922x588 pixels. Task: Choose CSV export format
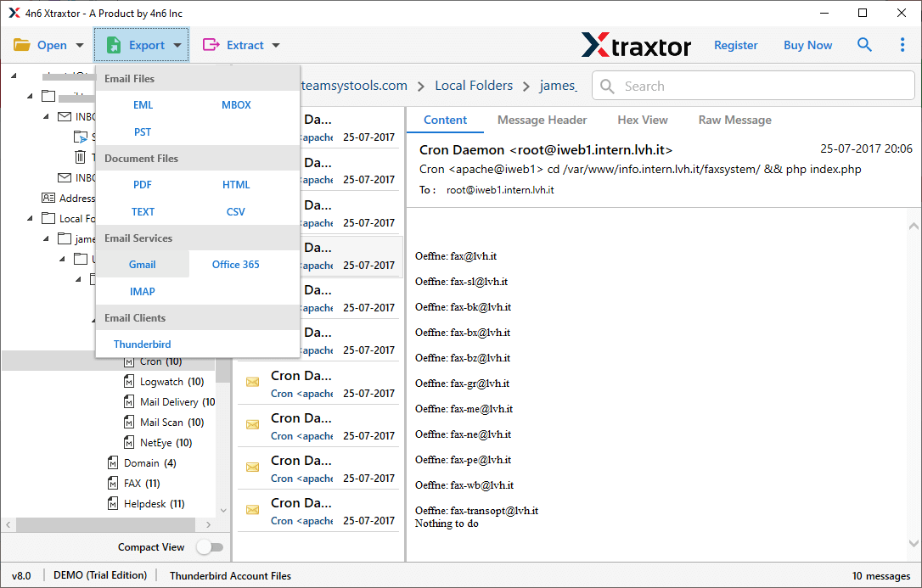click(x=236, y=212)
